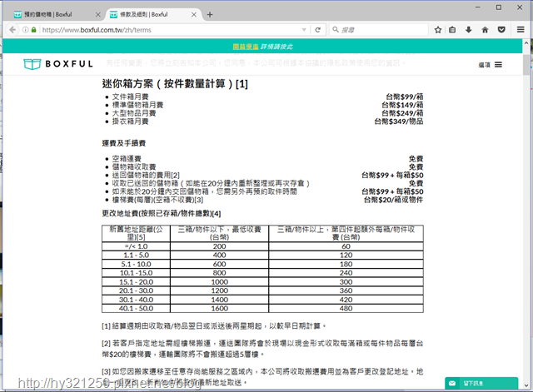Focus the browser search field

pyautogui.click(x=378, y=30)
